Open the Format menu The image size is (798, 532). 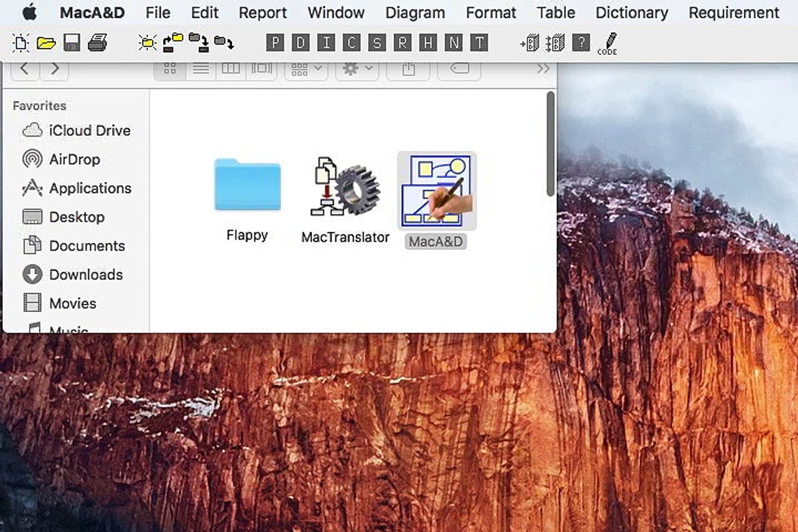coord(491,13)
